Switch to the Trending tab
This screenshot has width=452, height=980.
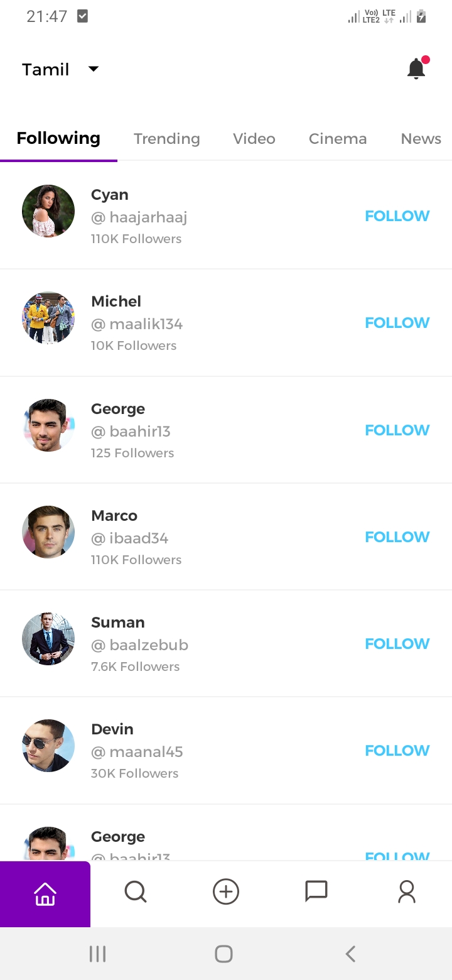[167, 139]
